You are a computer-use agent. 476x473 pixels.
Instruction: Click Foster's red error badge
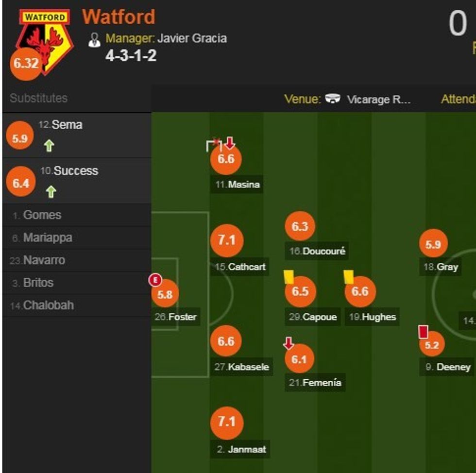tap(155, 280)
